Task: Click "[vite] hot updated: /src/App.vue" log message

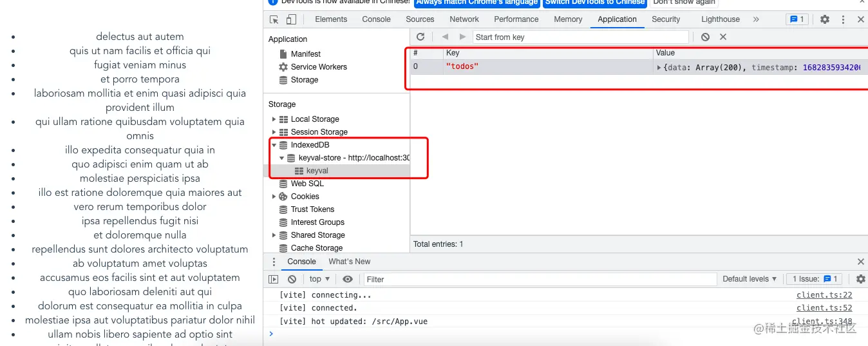Action: [354, 321]
